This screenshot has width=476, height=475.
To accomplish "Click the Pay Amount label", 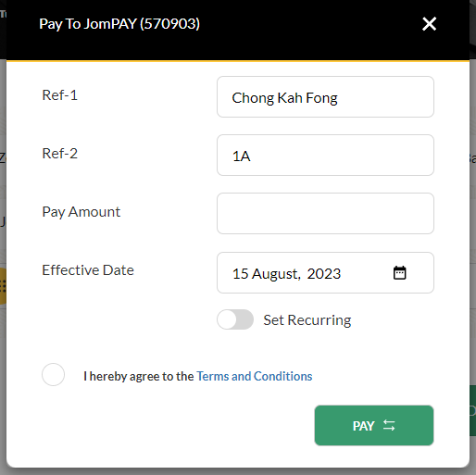I will pyautogui.click(x=81, y=212).
